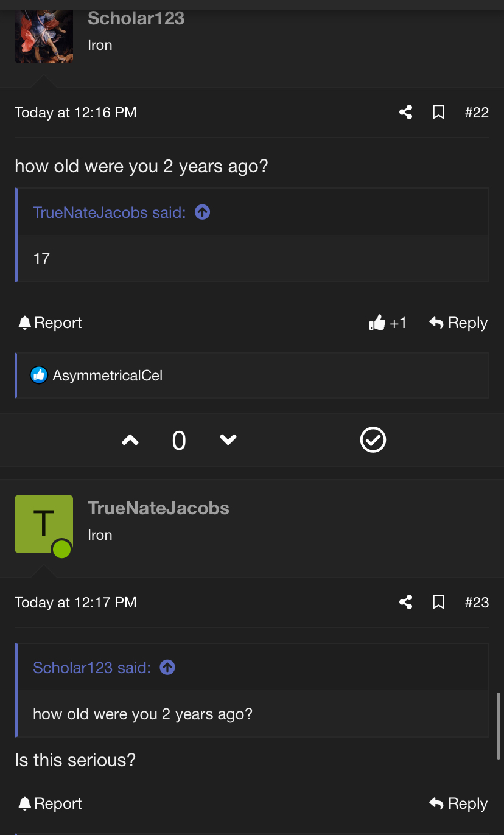Upvote post #22 with the up chevron

coord(130,440)
